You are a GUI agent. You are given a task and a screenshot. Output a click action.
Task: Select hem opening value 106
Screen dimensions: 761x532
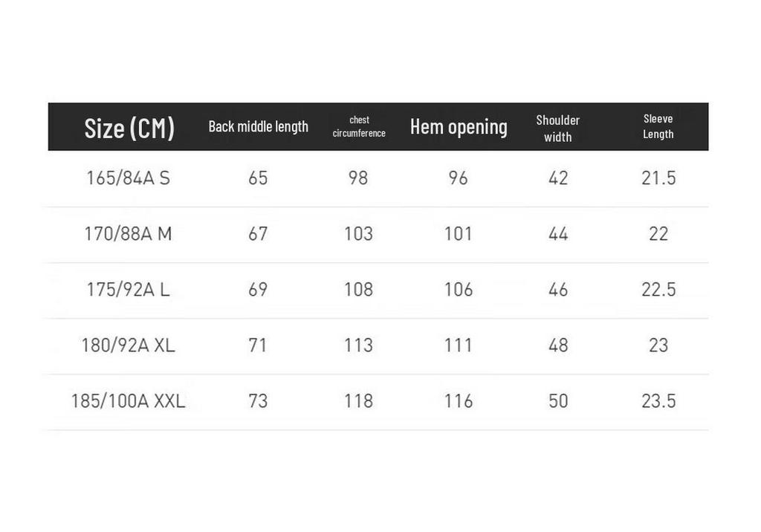coord(459,290)
